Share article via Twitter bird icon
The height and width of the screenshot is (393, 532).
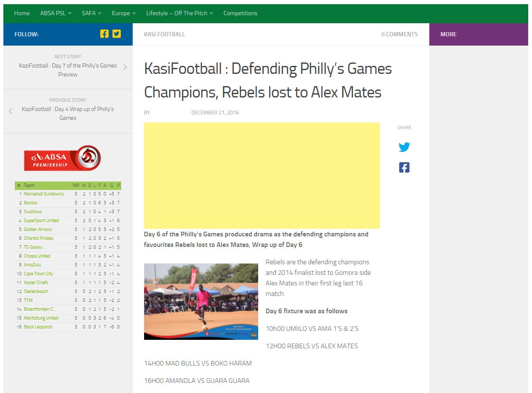coord(404,147)
